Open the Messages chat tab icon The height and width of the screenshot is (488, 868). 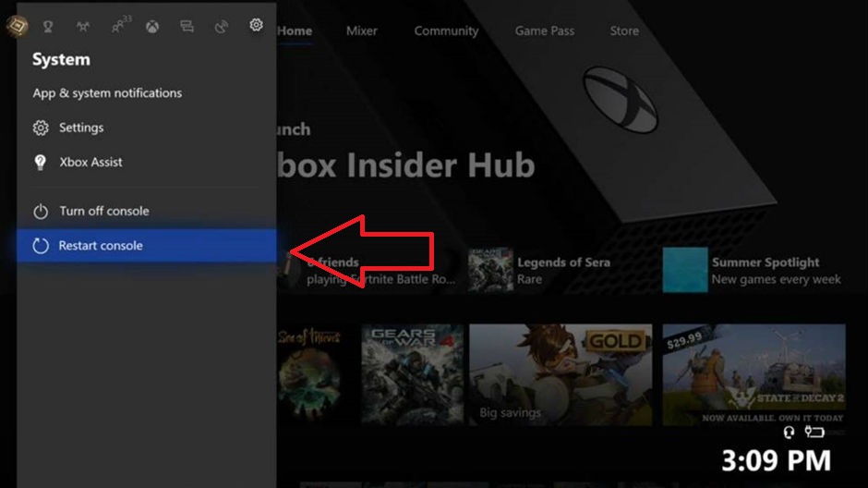click(187, 26)
